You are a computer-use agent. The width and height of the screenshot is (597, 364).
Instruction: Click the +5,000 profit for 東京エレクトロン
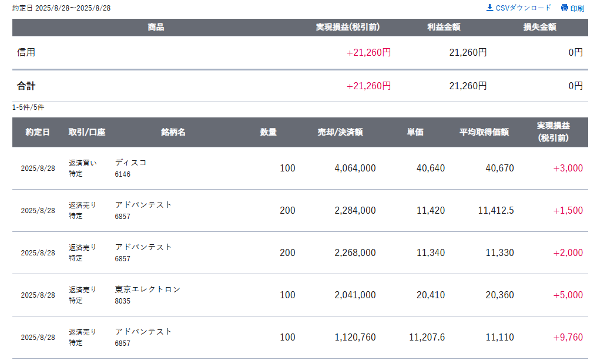(568, 295)
